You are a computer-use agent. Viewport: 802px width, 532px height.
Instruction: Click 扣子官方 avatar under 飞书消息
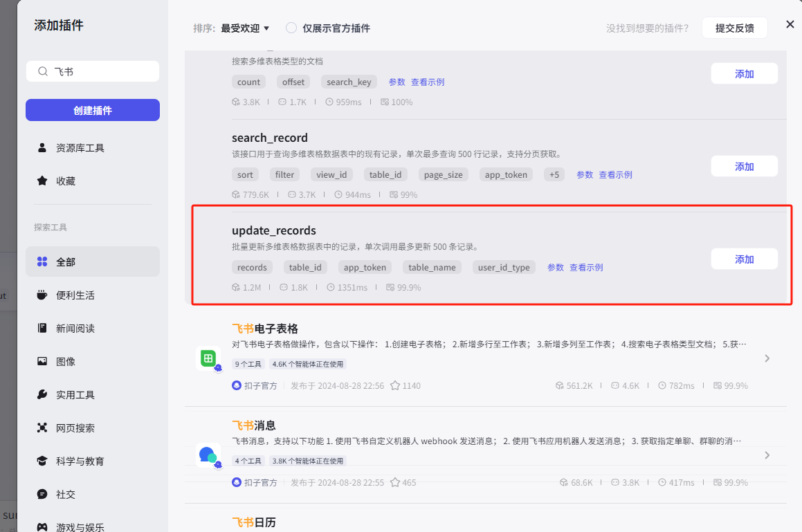[x=236, y=482]
